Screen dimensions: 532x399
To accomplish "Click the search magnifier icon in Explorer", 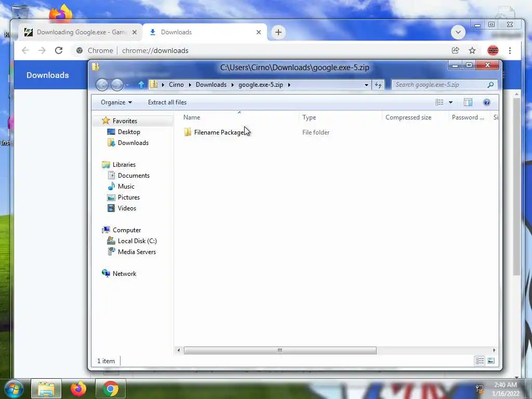I will point(490,85).
